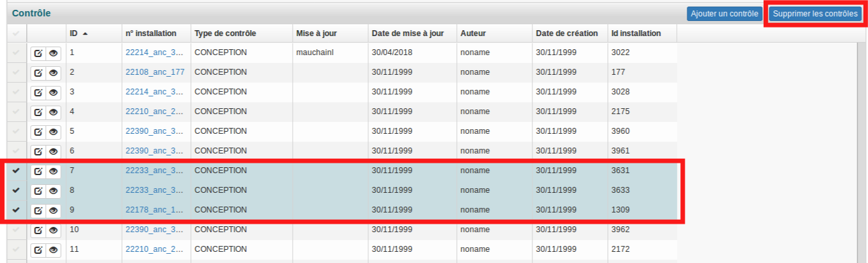View control with eye icon, row ID 6

(54, 151)
